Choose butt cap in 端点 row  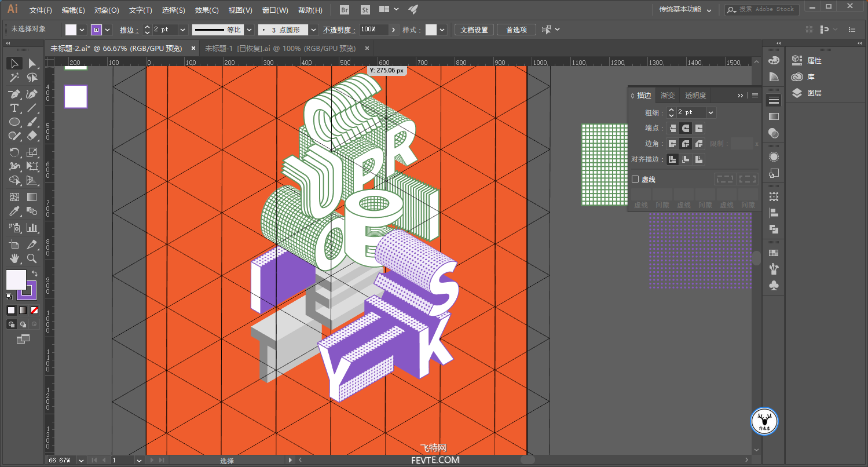pyautogui.click(x=673, y=128)
